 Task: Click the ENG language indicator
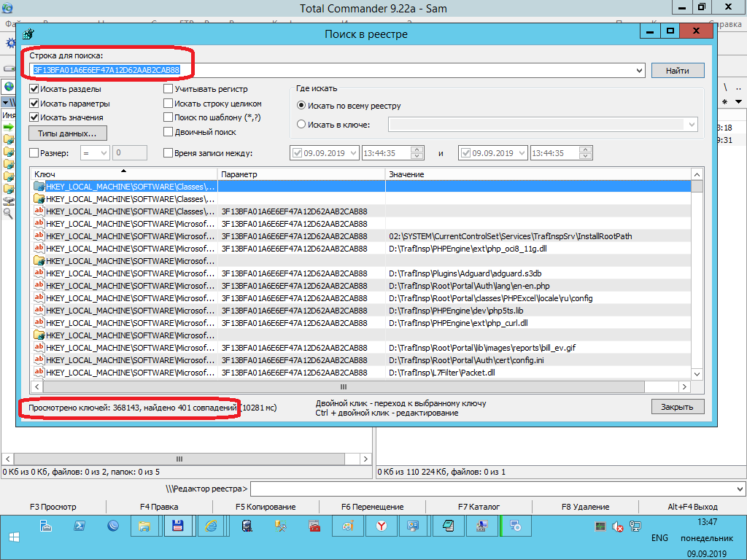[659, 537]
